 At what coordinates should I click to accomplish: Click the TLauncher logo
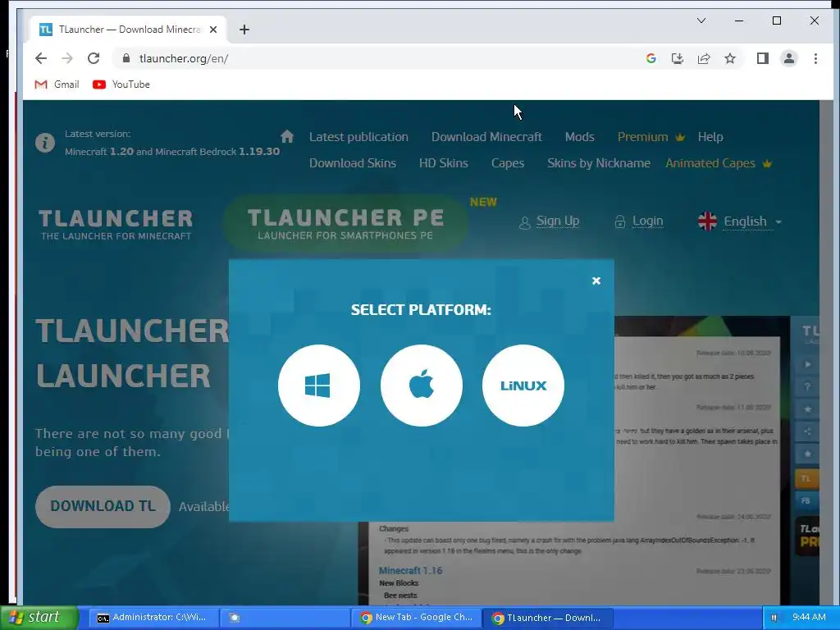116,224
